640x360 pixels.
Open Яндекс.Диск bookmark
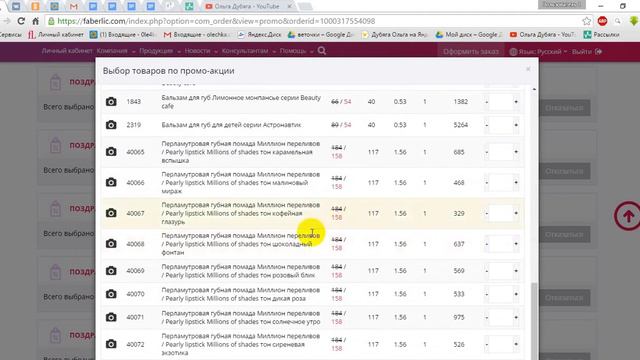260,35
